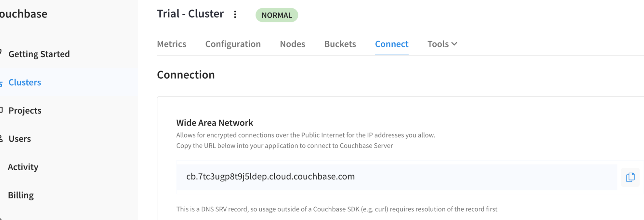Navigate to Clusters in the sidebar

[25, 82]
